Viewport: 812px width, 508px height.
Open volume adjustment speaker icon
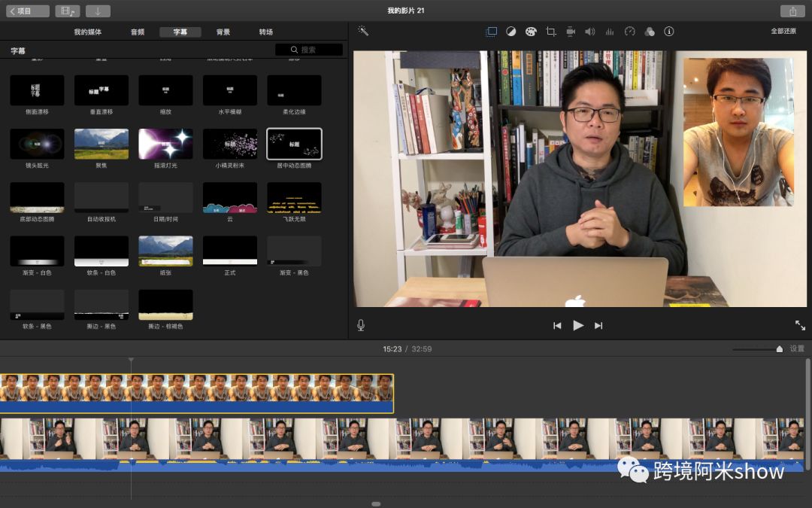click(x=590, y=32)
